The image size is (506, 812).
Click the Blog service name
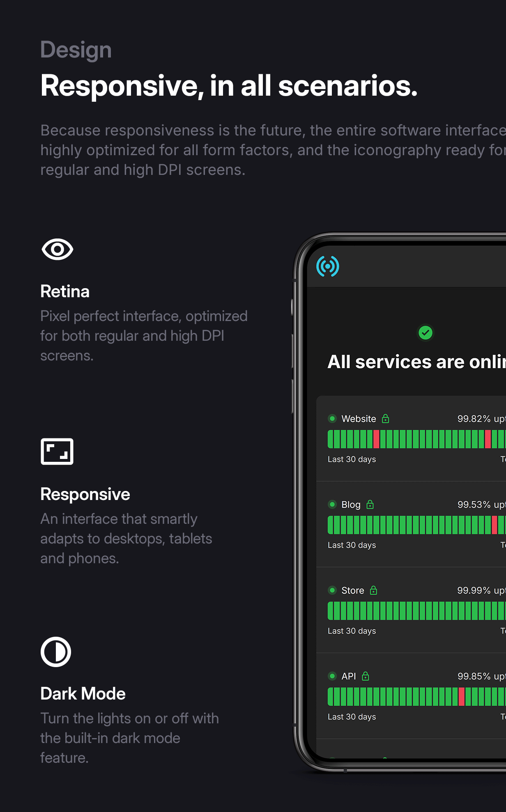351,505
